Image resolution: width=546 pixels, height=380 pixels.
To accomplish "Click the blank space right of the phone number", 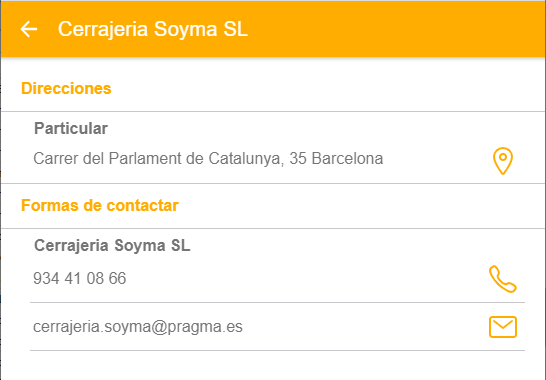I will click(306, 279).
